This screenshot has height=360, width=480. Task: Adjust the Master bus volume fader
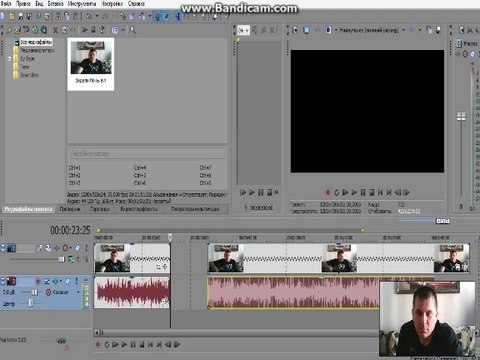point(461,116)
